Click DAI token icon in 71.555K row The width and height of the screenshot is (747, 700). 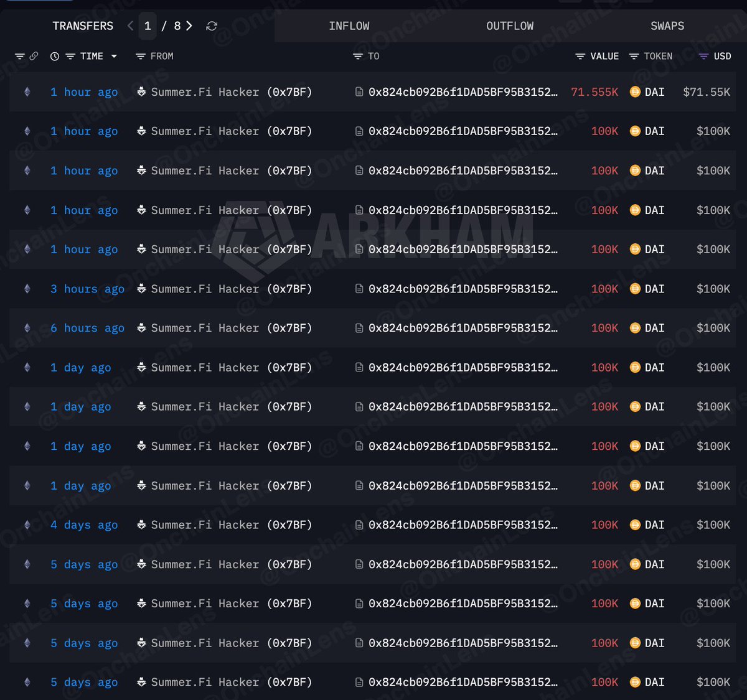pos(635,92)
